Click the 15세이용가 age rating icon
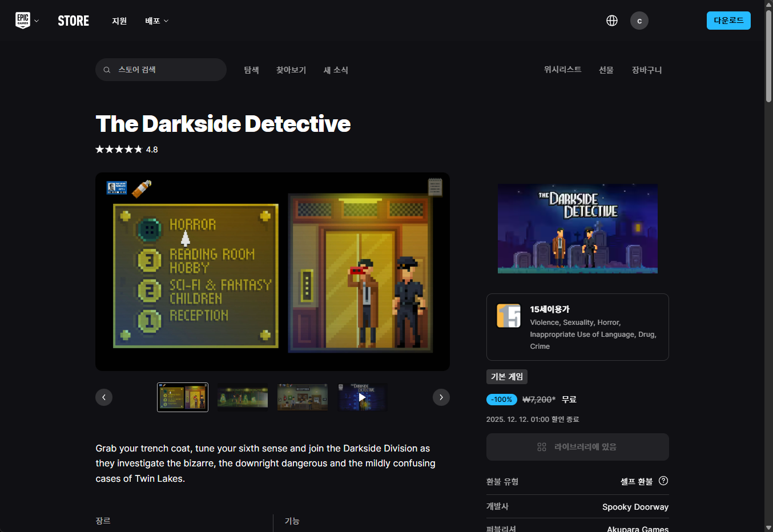 pos(509,316)
